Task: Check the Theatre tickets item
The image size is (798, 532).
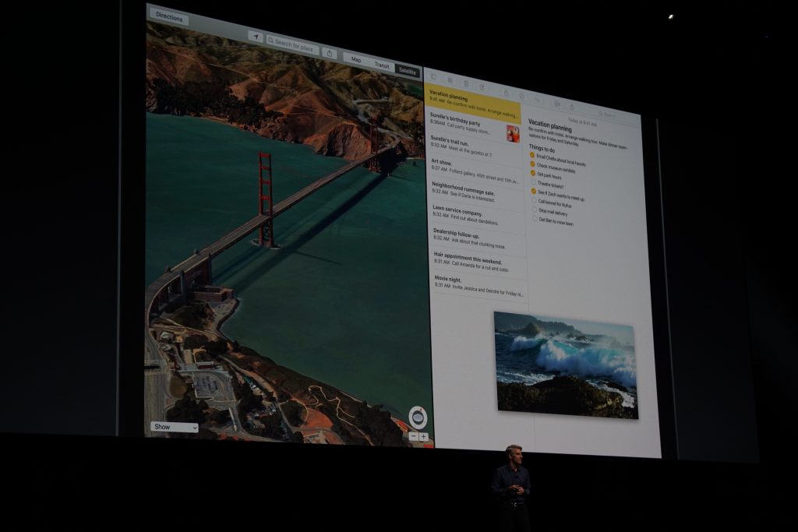Action: [x=533, y=182]
